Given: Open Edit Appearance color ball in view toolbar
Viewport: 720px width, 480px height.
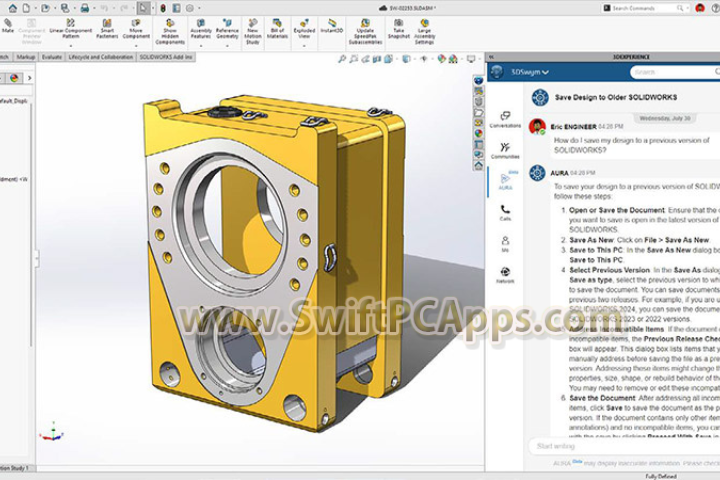Looking at the screenshot, I should pyautogui.click(x=441, y=59).
